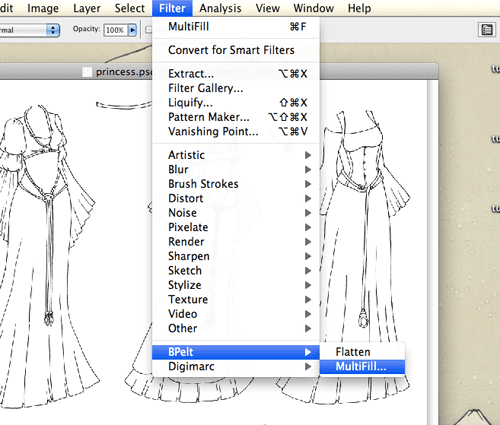Choose Extract... filter
This screenshot has width=500, height=425.
point(236,74)
